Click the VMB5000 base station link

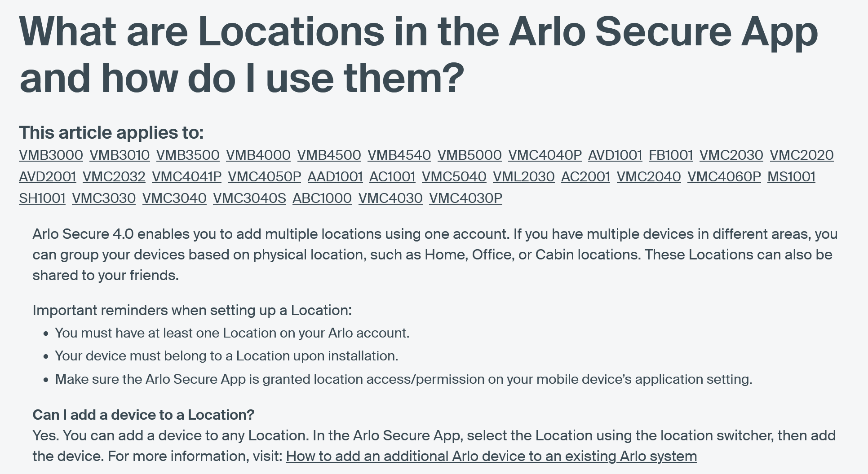pos(469,155)
